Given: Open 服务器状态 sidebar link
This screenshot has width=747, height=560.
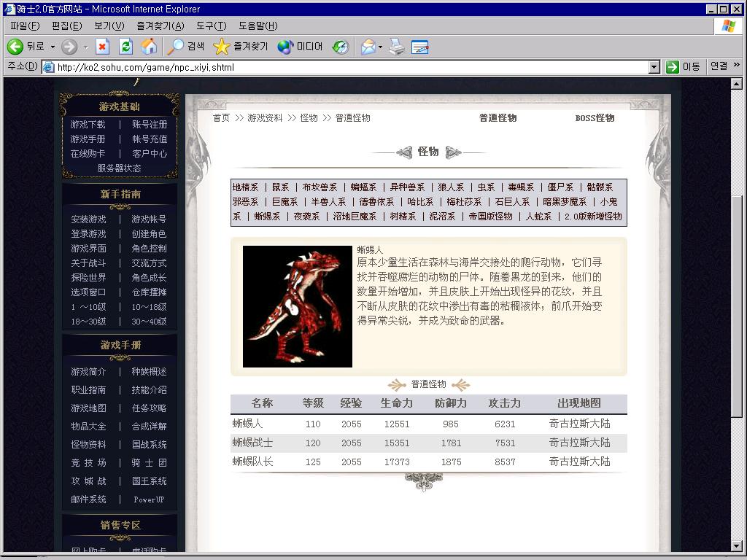Looking at the screenshot, I should 119,168.
